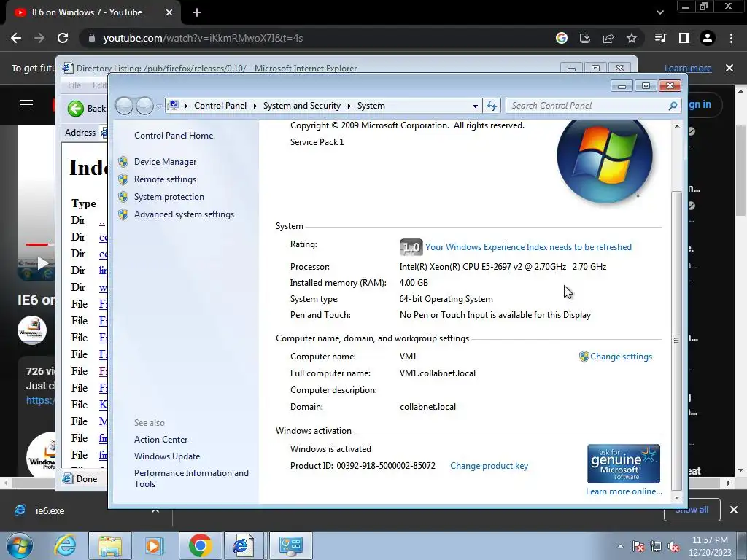Click Change product key link

(489, 466)
